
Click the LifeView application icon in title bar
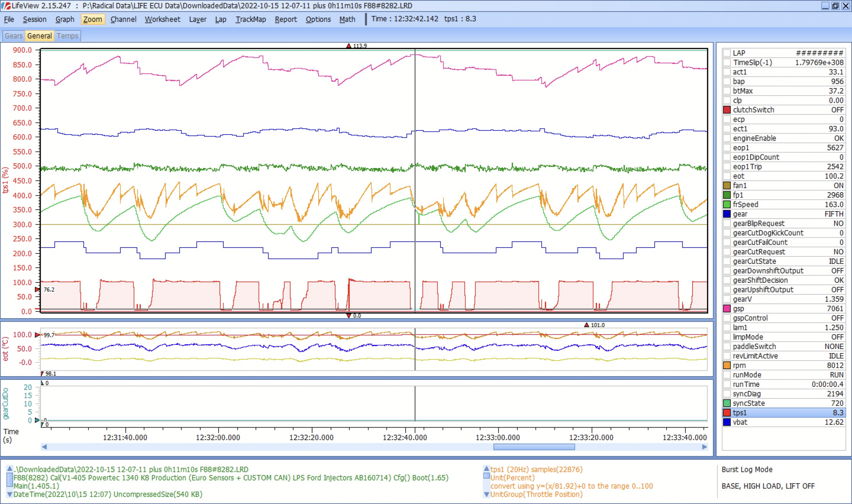click(6, 6)
